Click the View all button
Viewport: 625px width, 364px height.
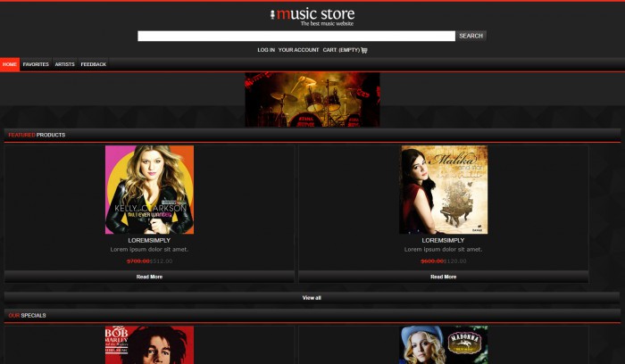point(312,298)
